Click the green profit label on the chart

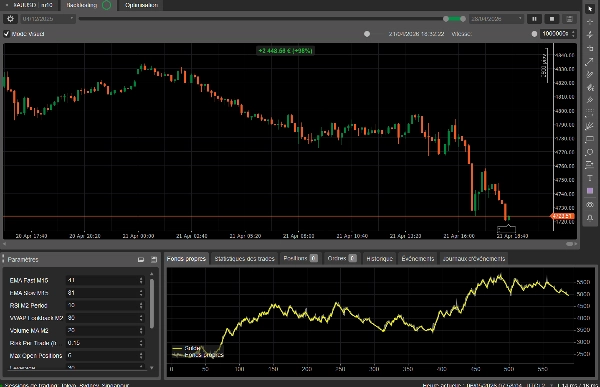pos(285,51)
